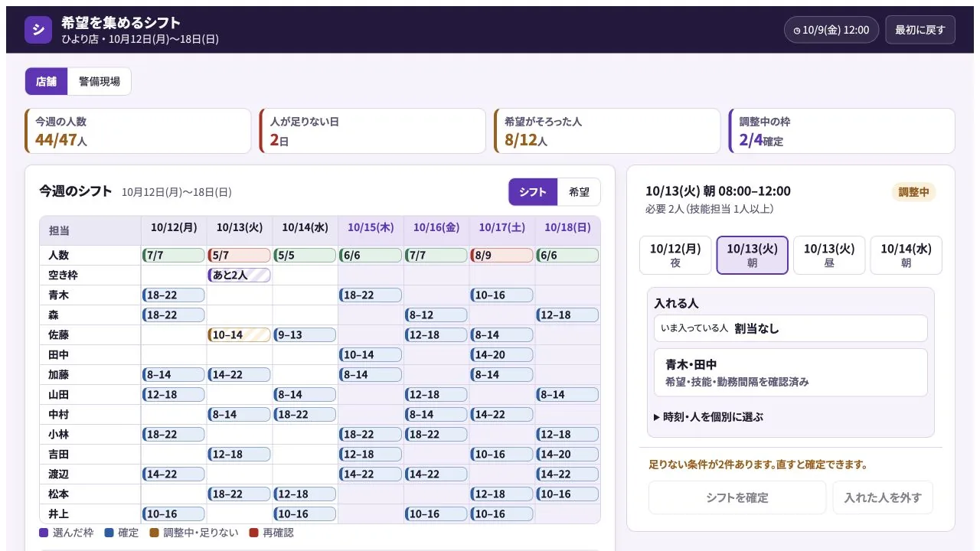
Task: Select the 10/13(火) 昼 slot tab
Action: (829, 255)
